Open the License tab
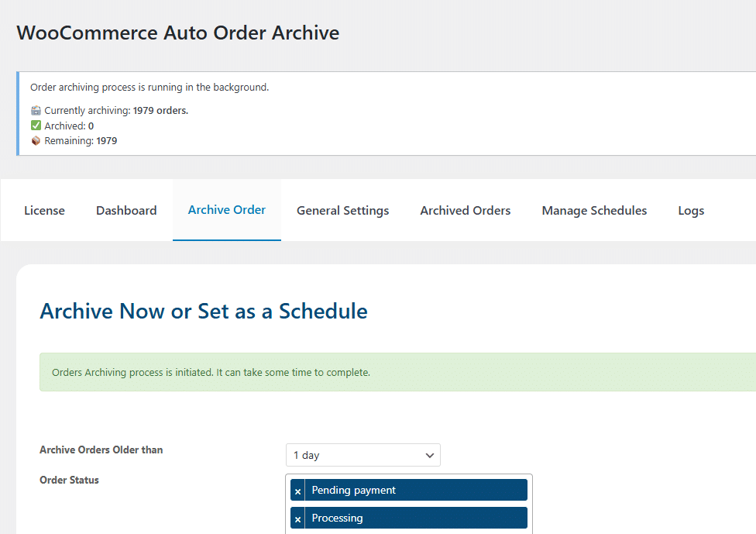This screenshot has height=534, width=756. (44, 210)
